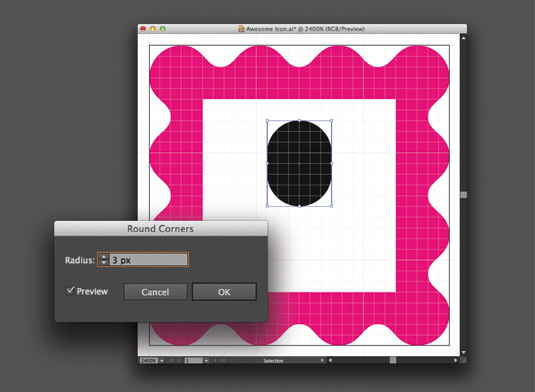Increase radius with the stepper up arrow

103,257
